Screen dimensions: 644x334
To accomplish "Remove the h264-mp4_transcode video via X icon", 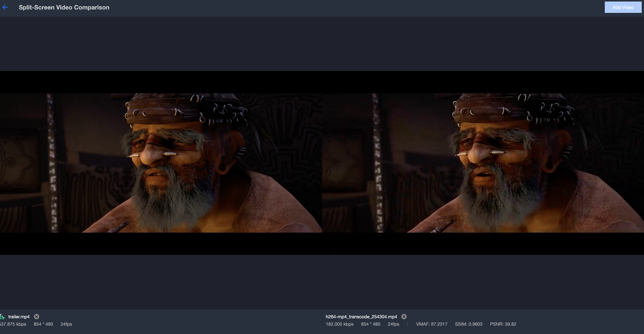I will point(404,317).
